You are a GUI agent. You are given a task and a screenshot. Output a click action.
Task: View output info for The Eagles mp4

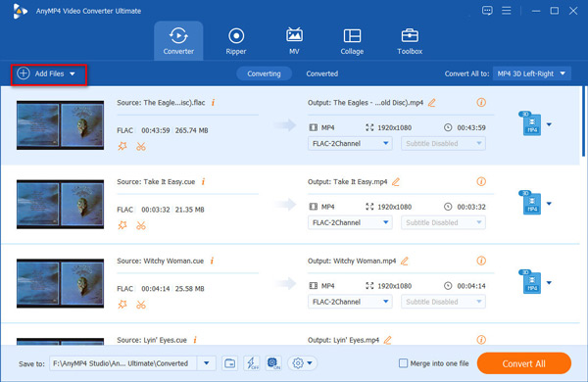pyautogui.click(x=481, y=102)
